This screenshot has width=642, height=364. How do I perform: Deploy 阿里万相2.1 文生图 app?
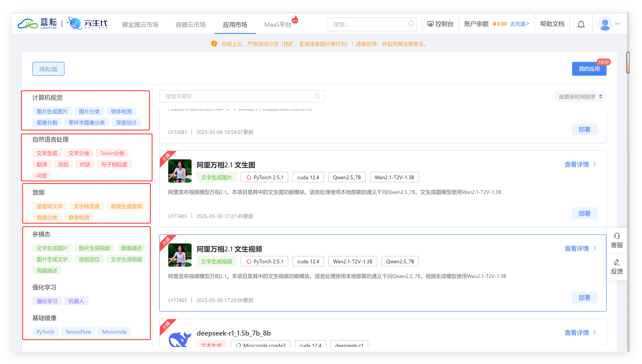584,213
